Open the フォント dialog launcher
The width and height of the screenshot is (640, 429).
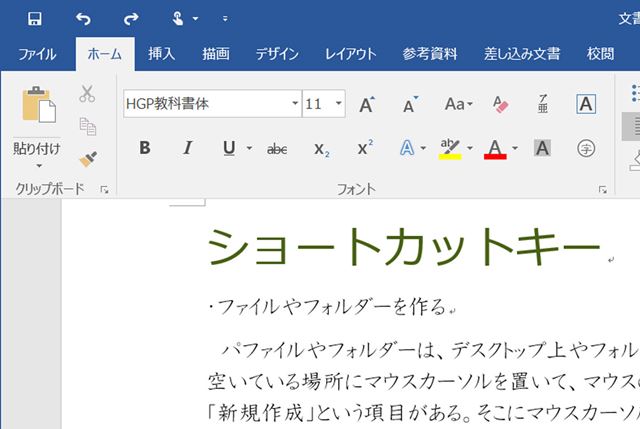[602, 189]
